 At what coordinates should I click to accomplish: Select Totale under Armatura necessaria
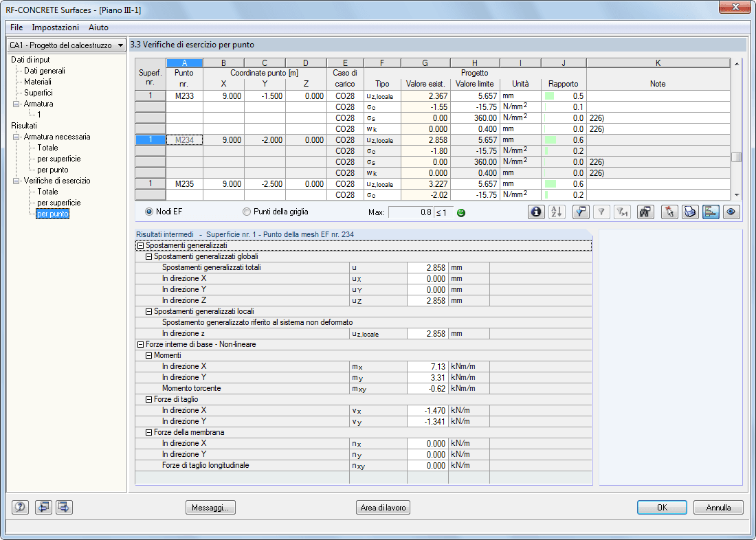[47, 148]
